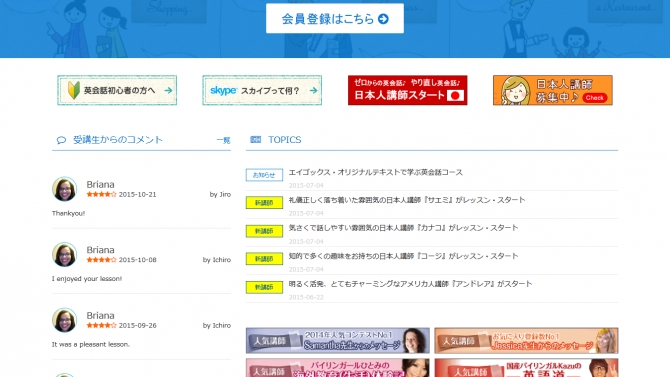The width and height of the screenshot is (670, 377).
Task: Open the topic about 日本人講師『カナコ』
Action: (x=403, y=228)
